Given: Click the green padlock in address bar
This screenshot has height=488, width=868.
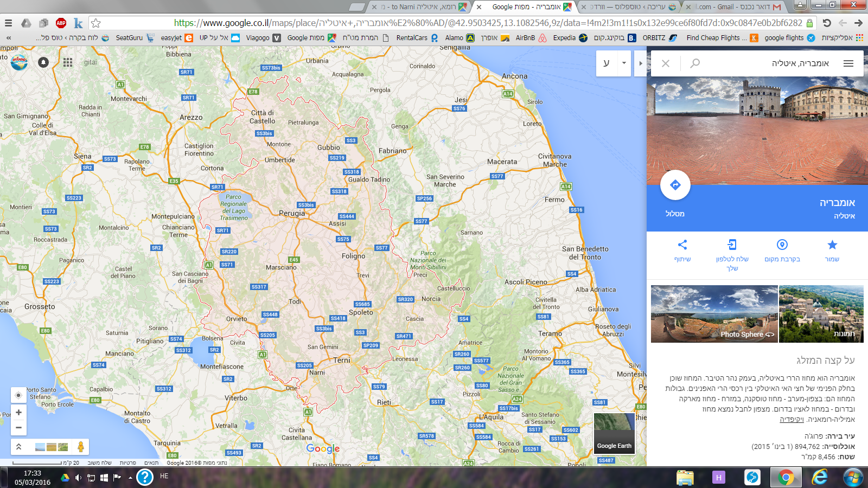Looking at the screenshot, I should tap(810, 23).
